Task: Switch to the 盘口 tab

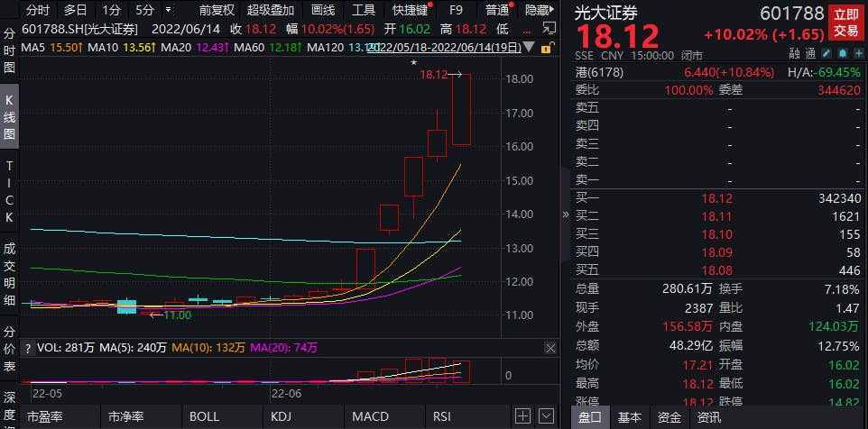Action: (590, 417)
